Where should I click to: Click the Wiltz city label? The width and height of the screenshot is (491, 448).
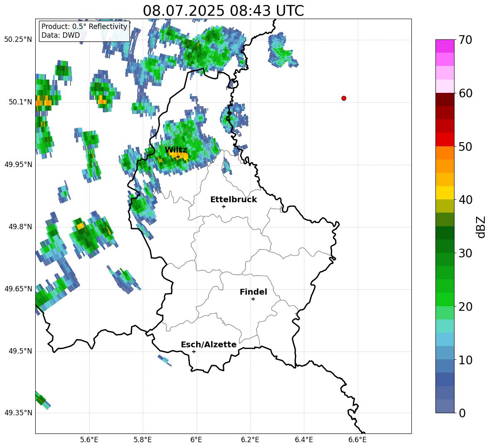(x=176, y=150)
